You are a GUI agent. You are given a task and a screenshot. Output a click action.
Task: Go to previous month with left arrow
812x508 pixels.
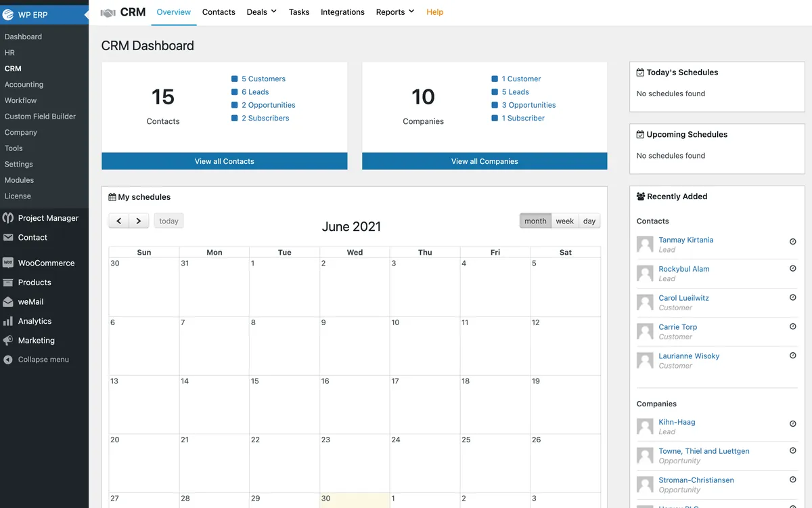point(119,221)
